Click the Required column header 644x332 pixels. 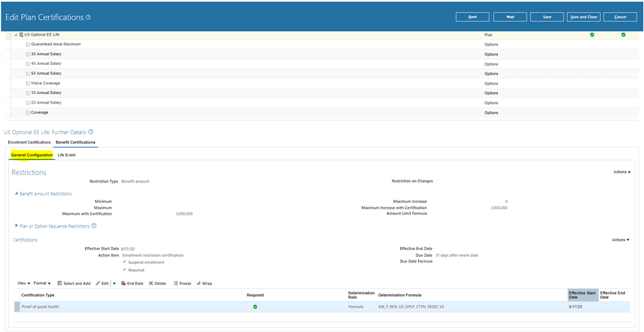[x=255, y=296]
